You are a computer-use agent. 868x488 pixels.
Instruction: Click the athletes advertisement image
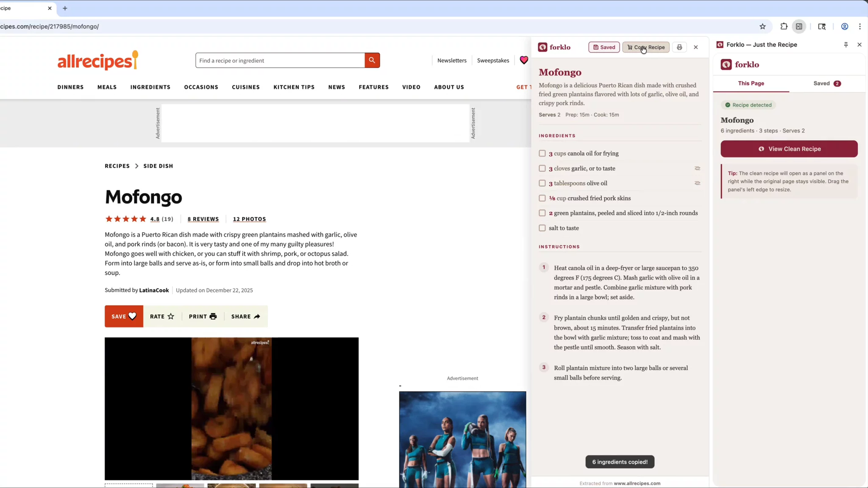462,439
